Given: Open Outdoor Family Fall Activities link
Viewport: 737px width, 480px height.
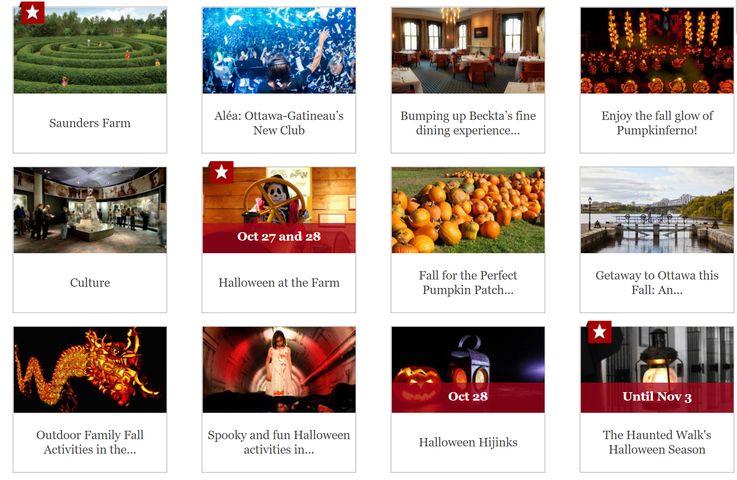Looking at the screenshot, I should point(90,442).
